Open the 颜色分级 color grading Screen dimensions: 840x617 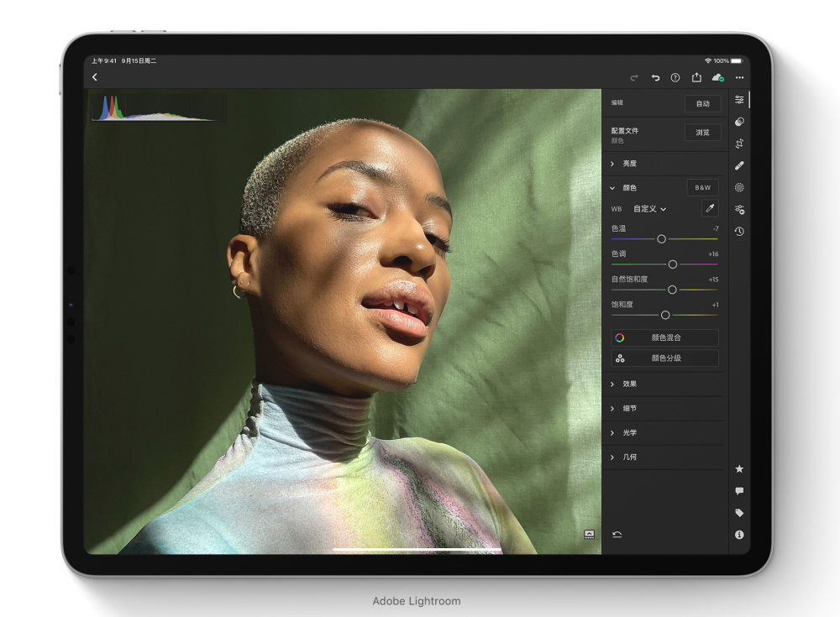[664, 358]
